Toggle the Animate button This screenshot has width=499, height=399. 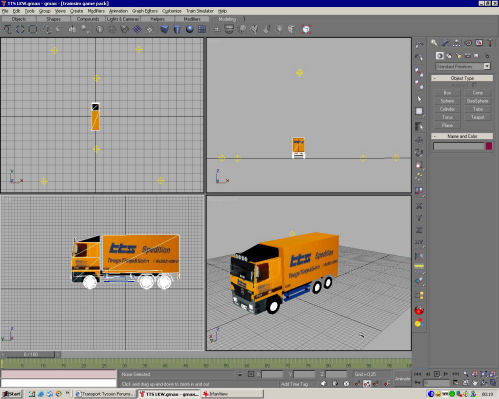click(402, 379)
